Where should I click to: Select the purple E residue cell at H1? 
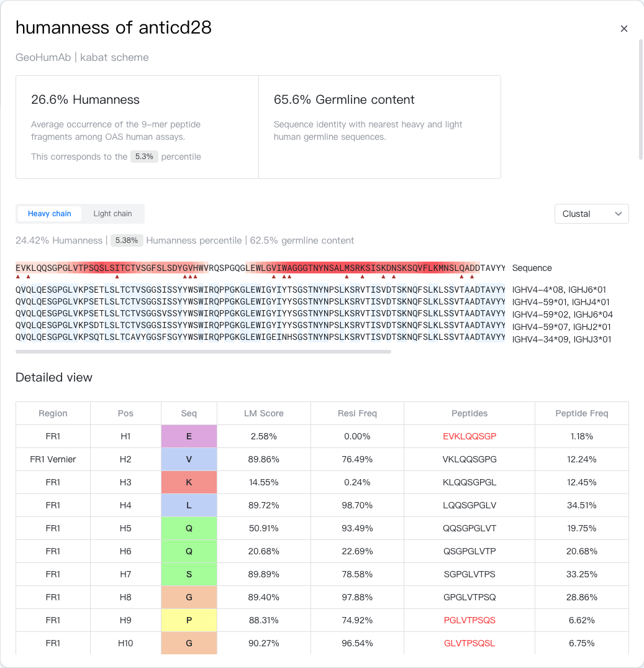189,436
